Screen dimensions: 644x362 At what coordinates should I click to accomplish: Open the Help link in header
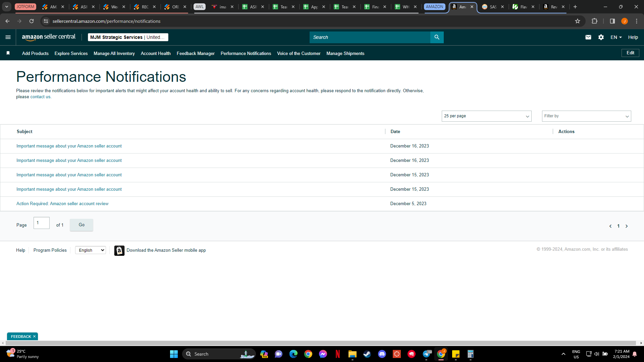[x=633, y=37]
